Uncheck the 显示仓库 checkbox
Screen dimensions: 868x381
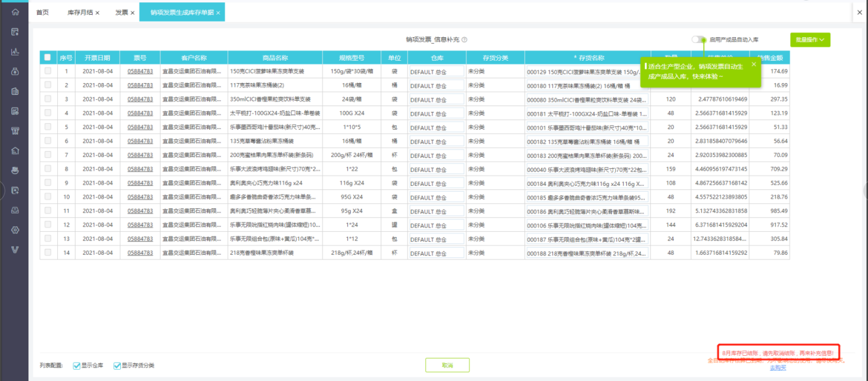click(77, 366)
